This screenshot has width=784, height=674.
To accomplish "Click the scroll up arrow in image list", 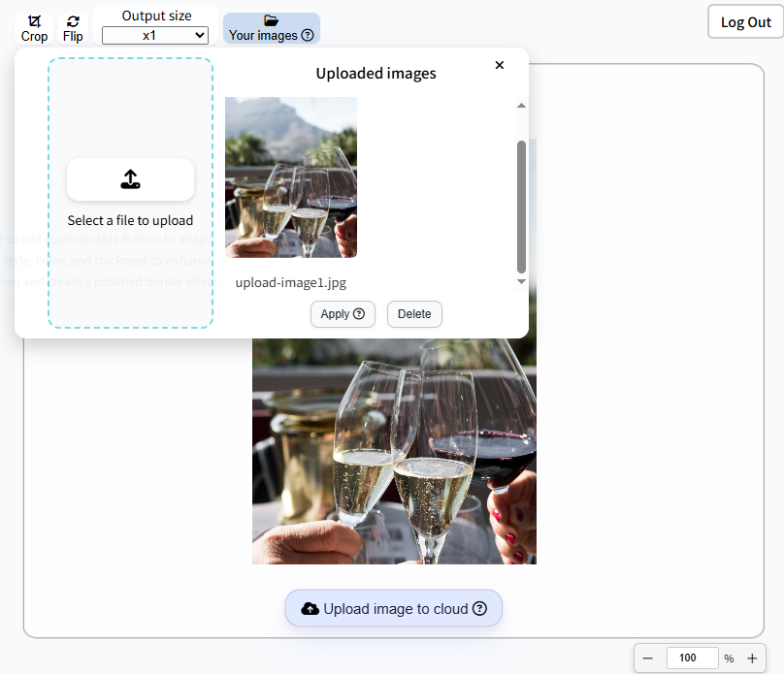I will pos(521,106).
